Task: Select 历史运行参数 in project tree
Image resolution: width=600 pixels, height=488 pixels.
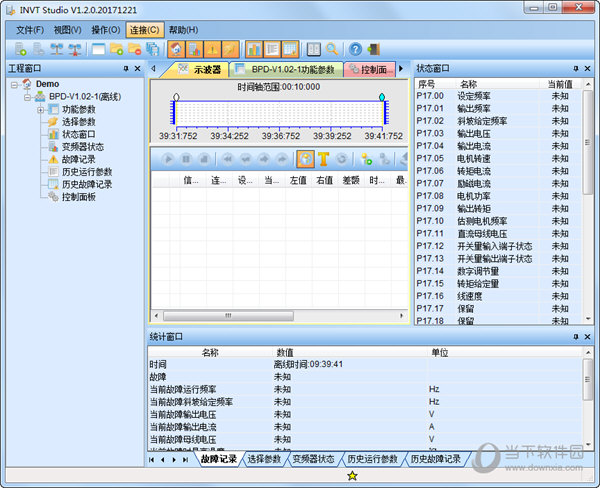Action: pyautogui.click(x=87, y=172)
